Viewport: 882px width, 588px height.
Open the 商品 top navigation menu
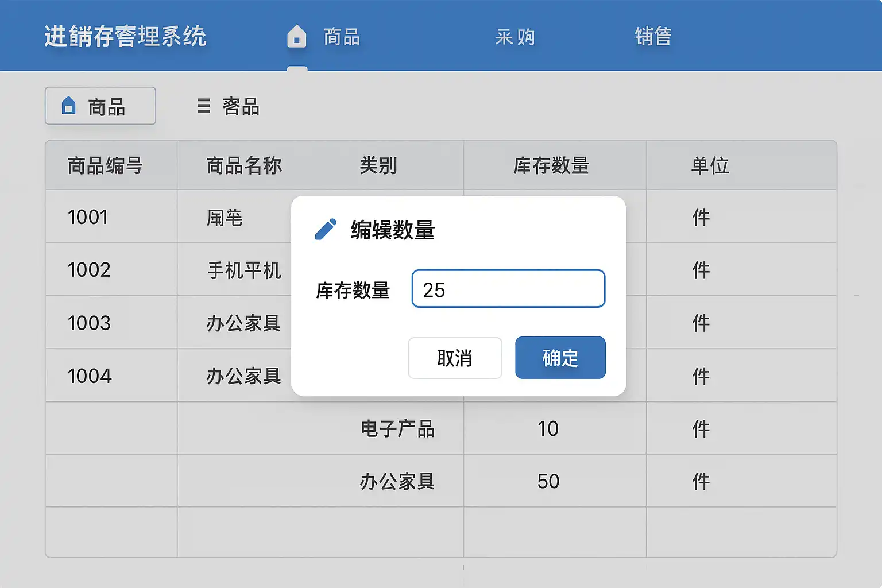tap(342, 37)
